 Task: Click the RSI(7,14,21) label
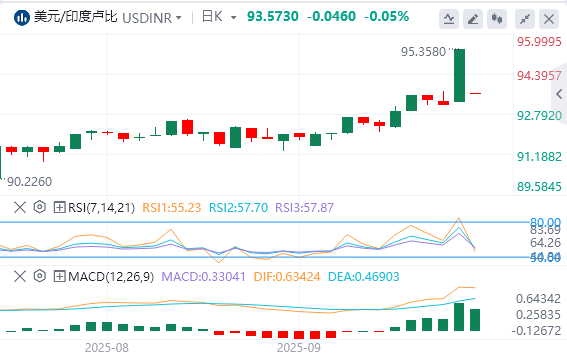pos(102,208)
